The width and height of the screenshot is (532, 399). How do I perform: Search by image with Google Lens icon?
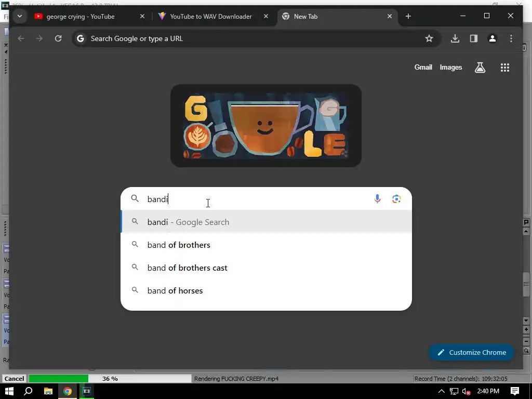coord(396,199)
